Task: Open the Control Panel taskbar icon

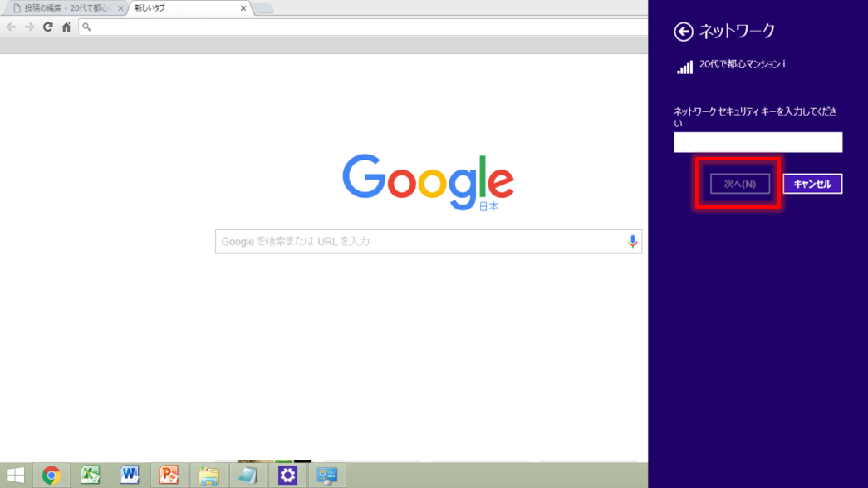Action: pyautogui.click(x=327, y=475)
